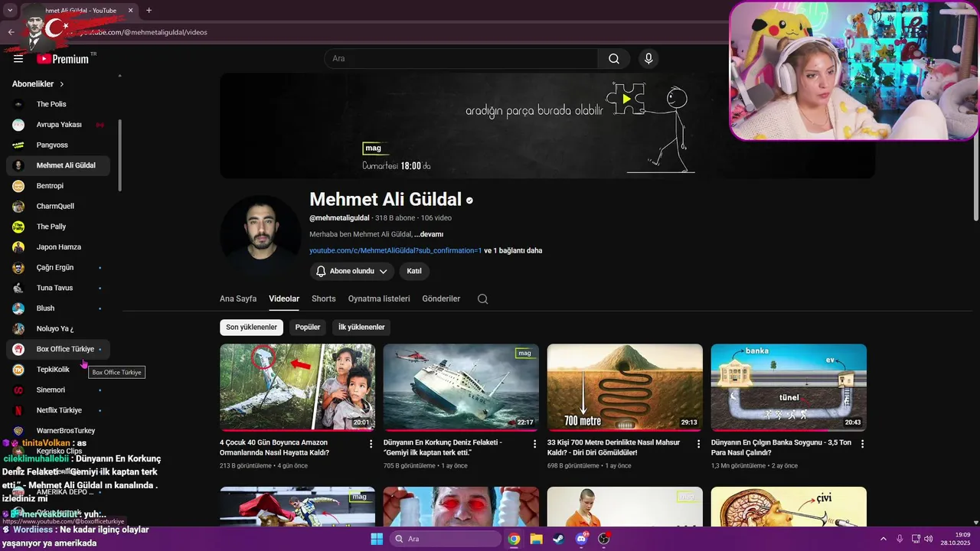
Task: Open the youtube.com/c/MehmetAliGüldal link
Action: pyautogui.click(x=395, y=250)
